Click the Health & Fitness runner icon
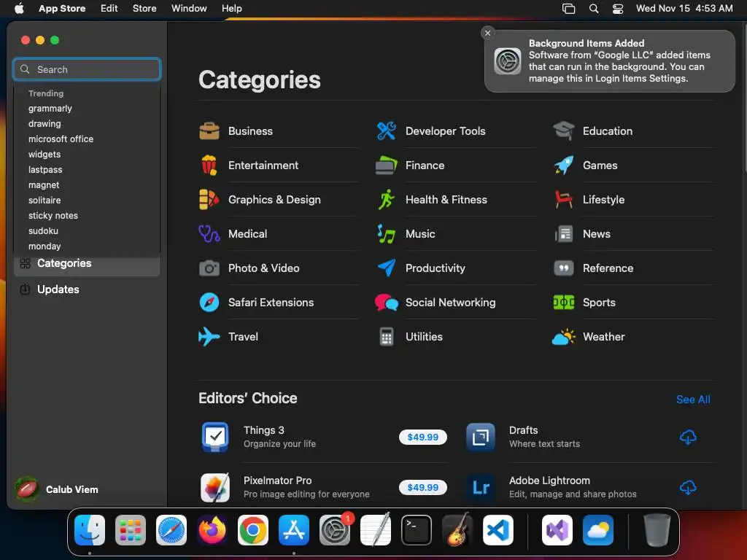The height and width of the screenshot is (560, 747). pos(387,200)
